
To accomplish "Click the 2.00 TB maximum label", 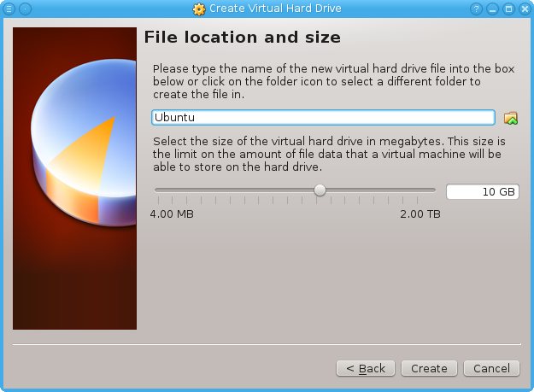I will pyautogui.click(x=420, y=214).
